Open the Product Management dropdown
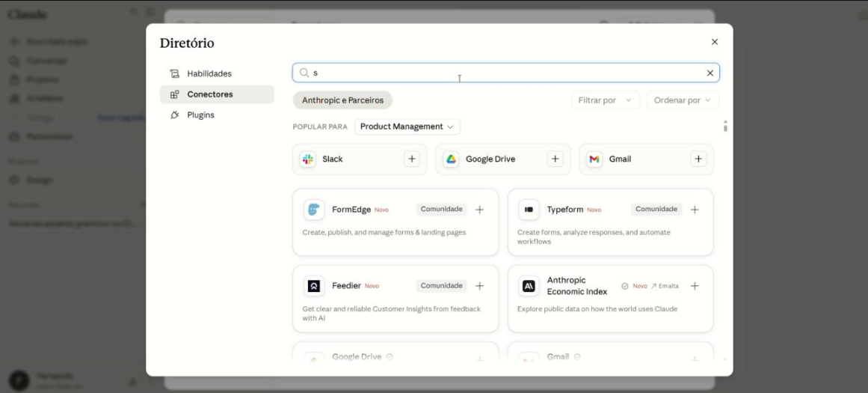 click(407, 127)
